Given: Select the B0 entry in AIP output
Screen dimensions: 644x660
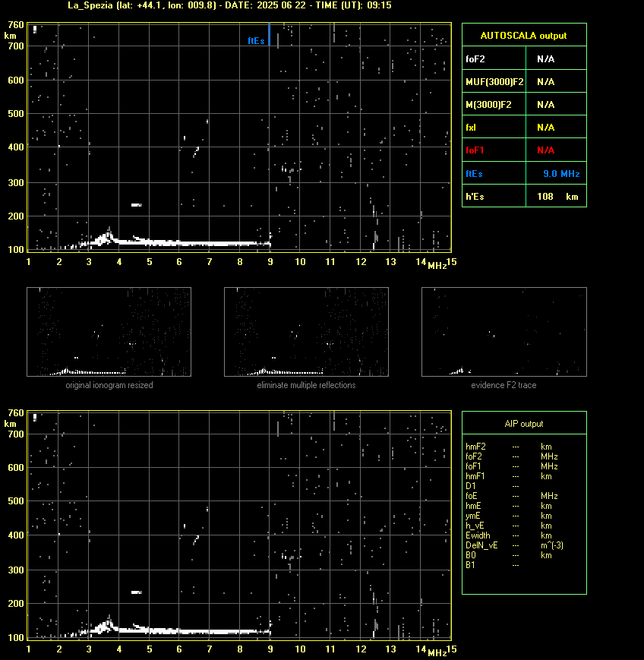Looking at the screenshot, I should pos(509,555).
